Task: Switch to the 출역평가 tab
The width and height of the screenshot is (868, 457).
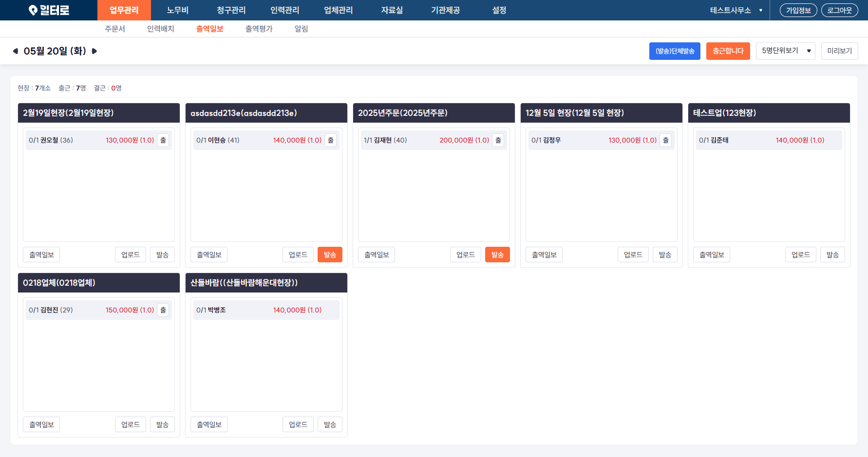Action: pos(259,29)
